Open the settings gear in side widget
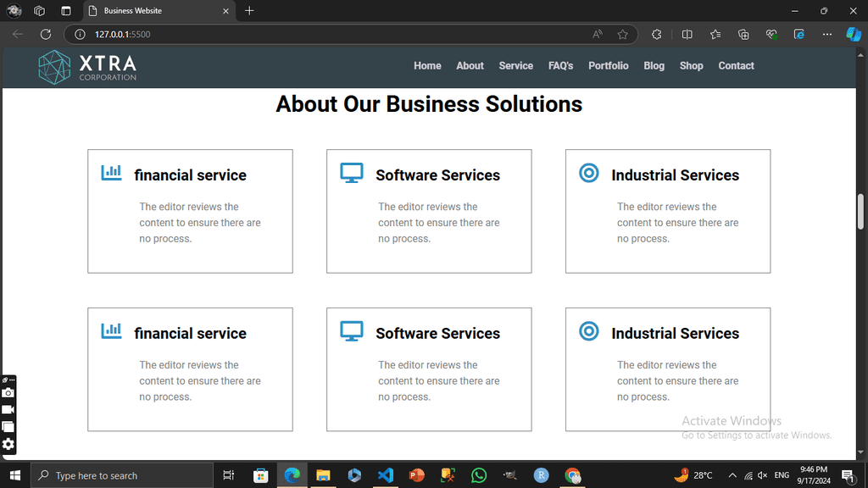868x488 pixels. pos(8,444)
